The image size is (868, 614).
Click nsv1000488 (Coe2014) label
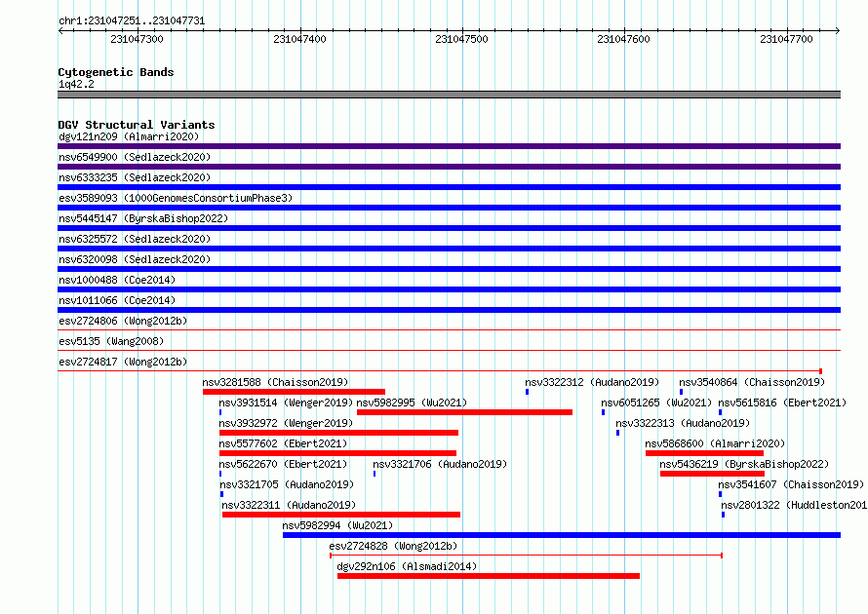[x=117, y=280]
